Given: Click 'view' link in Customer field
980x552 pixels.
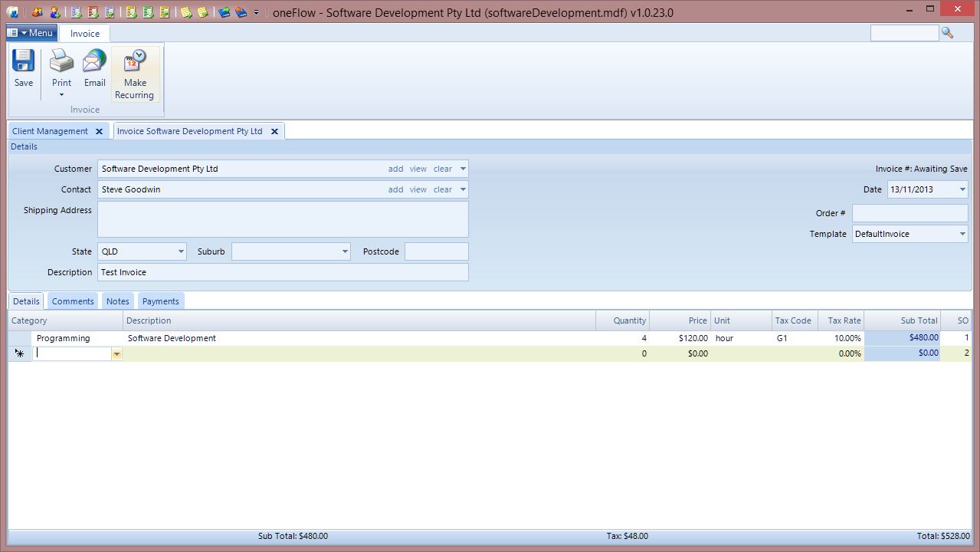Looking at the screenshot, I should pyautogui.click(x=418, y=169).
